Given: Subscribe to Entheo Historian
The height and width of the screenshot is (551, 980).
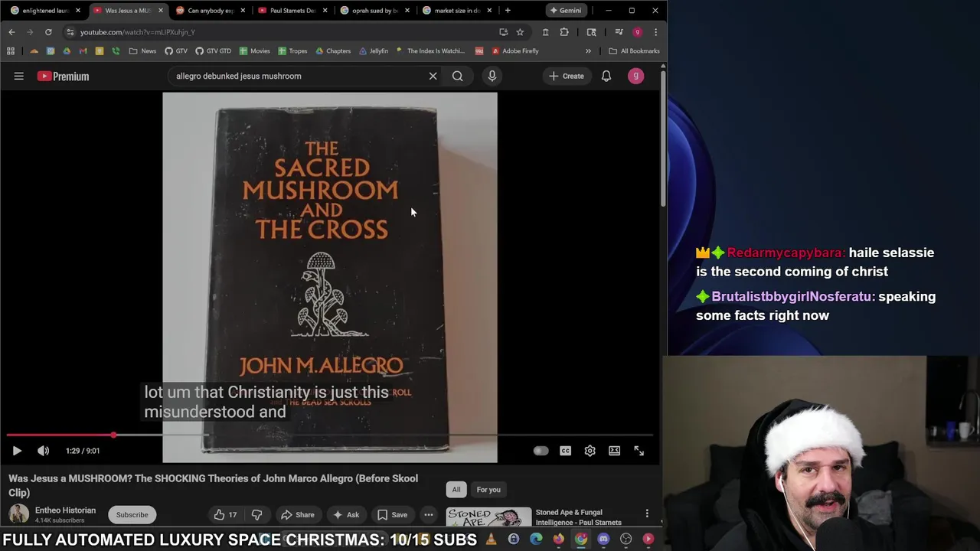Looking at the screenshot, I should (132, 514).
